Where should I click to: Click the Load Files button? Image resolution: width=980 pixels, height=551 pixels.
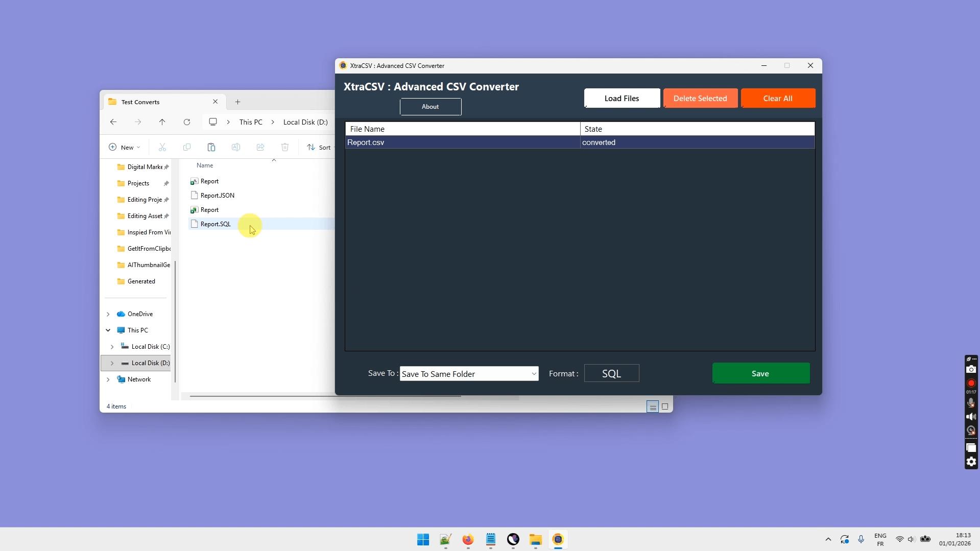point(622,98)
